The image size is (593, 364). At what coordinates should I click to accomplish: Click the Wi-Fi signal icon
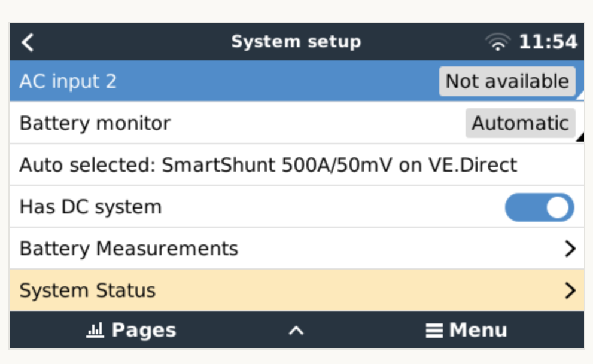[x=497, y=42]
